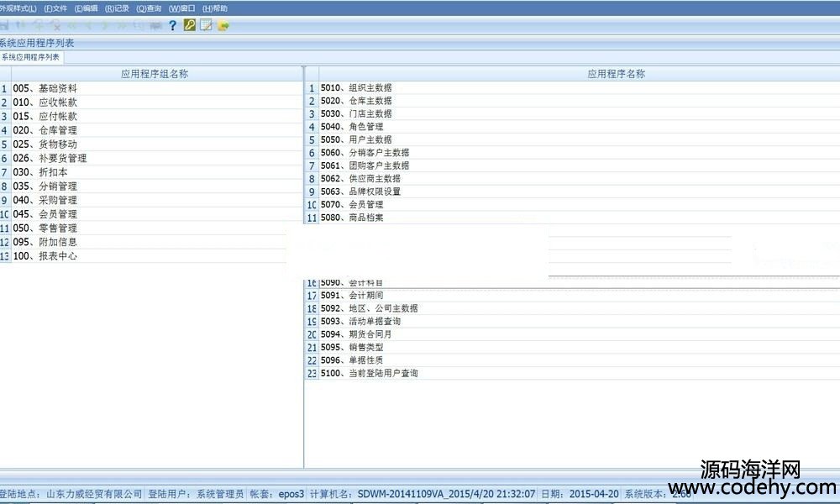This screenshot has height=504, width=840.
Task: Switch to the 系统应用程序列表 tab
Action: (x=31, y=57)
